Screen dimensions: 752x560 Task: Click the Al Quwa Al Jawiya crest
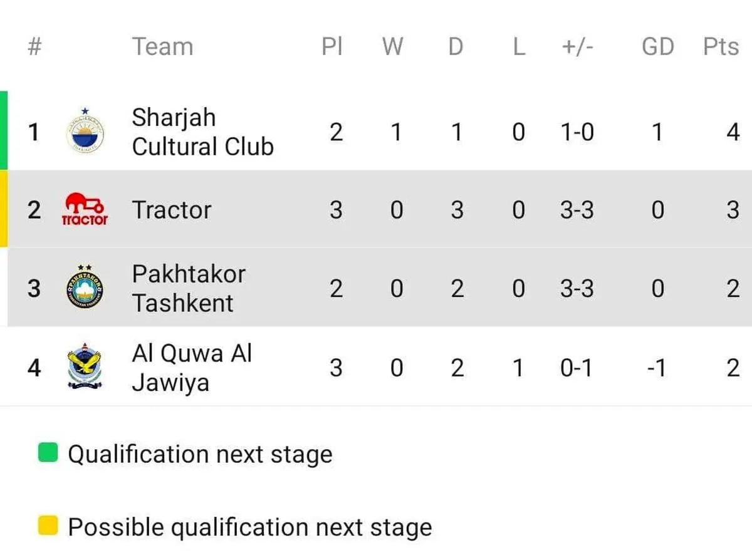85,368
